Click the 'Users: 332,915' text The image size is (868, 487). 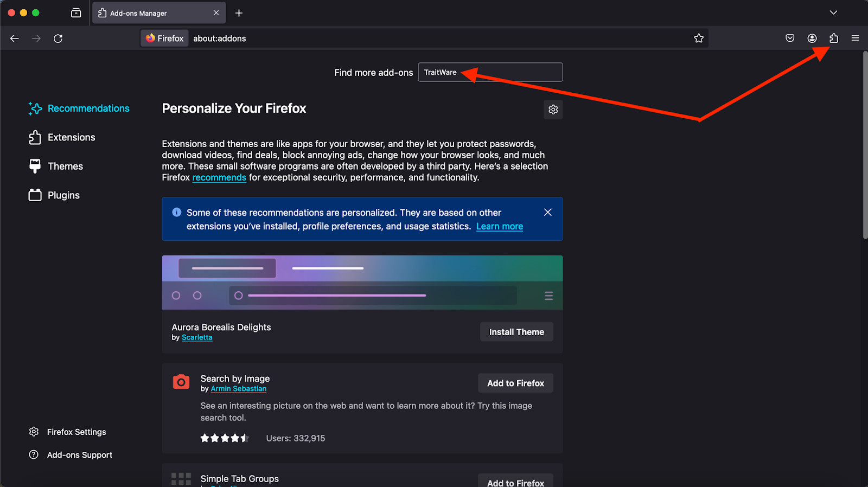tap(296, 438)
